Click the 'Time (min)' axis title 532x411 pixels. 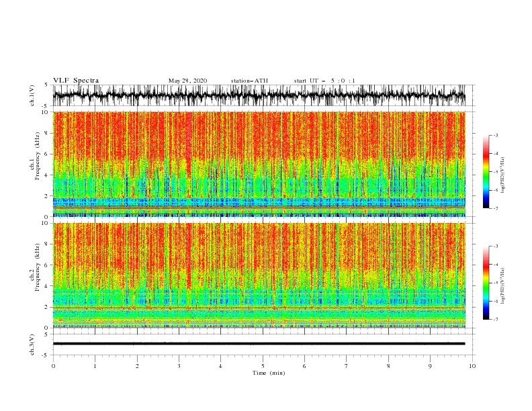pyautogui.click(x=269, y=373)
